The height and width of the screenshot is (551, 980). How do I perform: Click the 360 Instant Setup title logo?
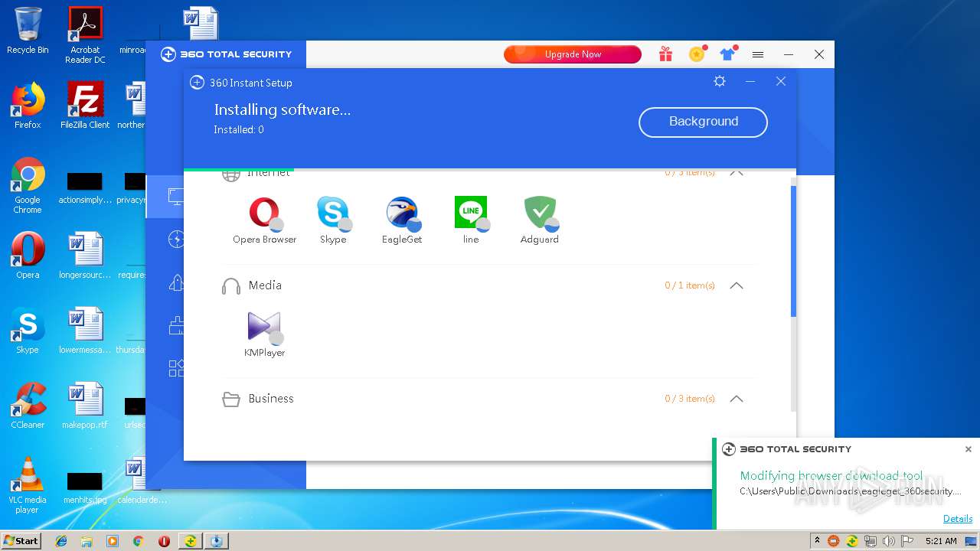point(197,83)
